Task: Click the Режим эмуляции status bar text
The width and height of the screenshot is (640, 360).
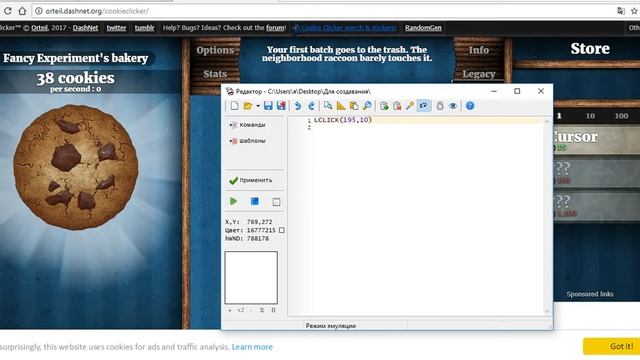Action: [331, 326]
